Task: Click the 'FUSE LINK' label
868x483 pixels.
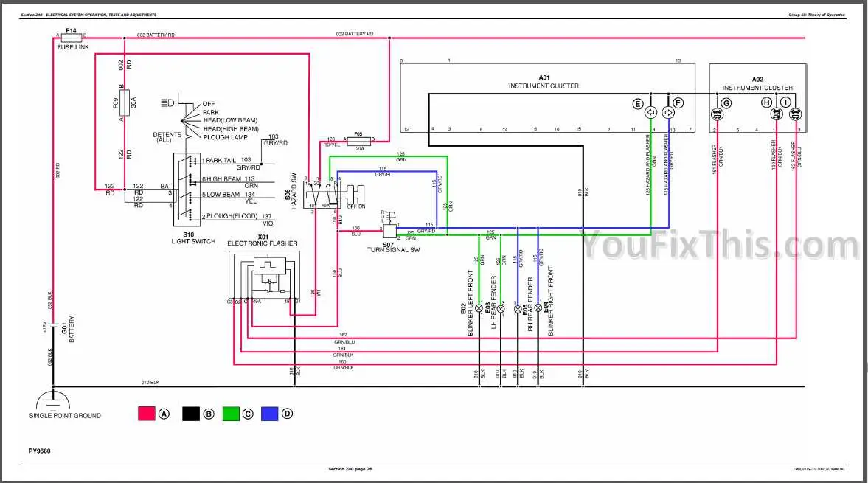Action: (73, 48)
